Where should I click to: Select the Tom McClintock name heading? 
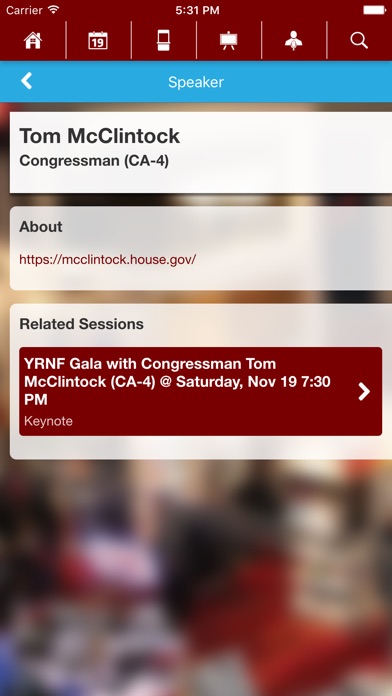click(99, 136)
